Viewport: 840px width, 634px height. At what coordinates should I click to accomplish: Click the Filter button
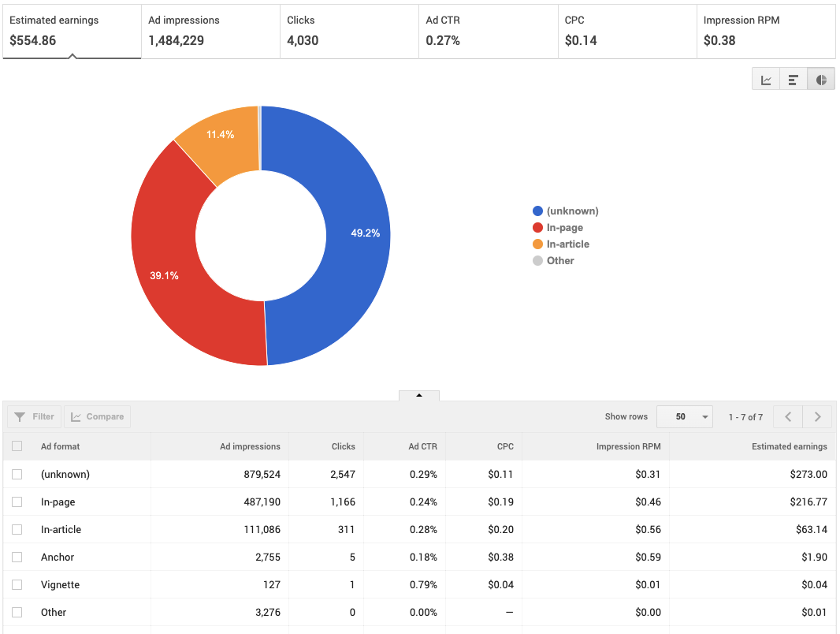33,416
